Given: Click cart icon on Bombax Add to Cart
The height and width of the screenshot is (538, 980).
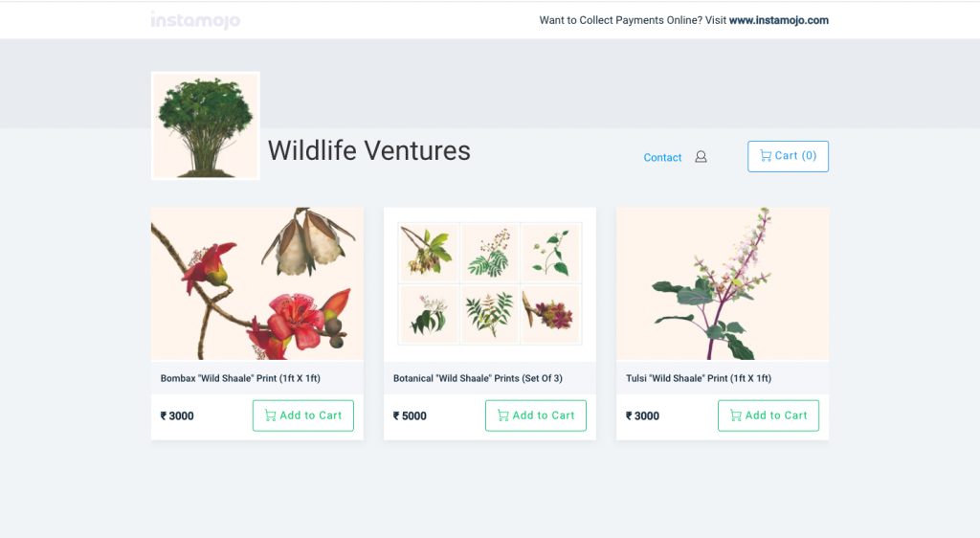Looking at the screenshot, I should pos(270,415).
